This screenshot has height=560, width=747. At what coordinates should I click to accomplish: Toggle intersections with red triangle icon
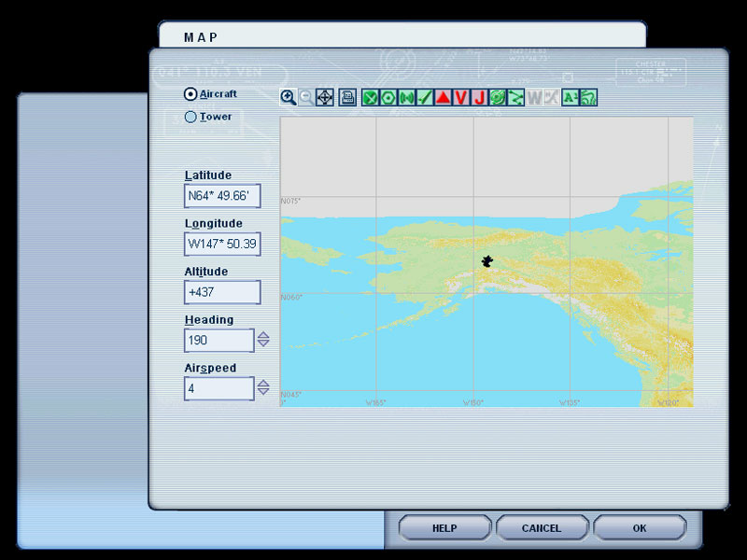443,97
